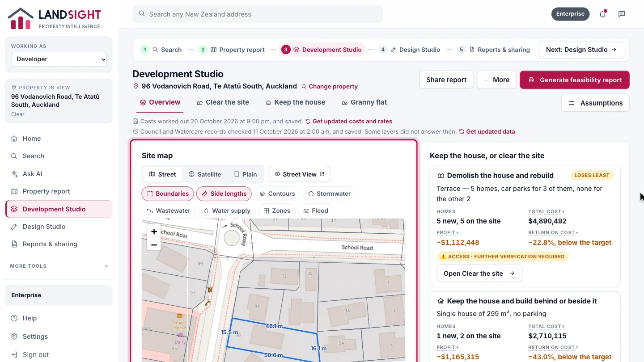The height and width of the screenshot is (362, 644).
Task: Click the New Zealand address search field
Action: point(258,14)
